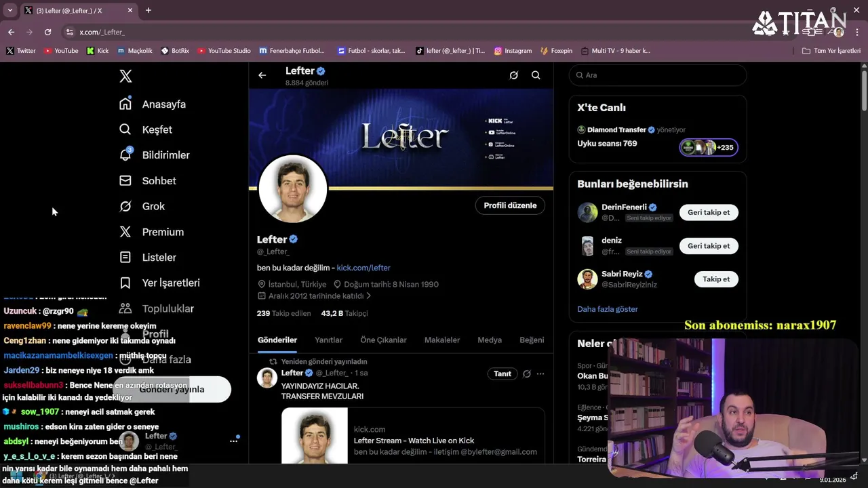
Task: Click the bookmark icon in the sidebar
Action: click(x=125, y=283)
